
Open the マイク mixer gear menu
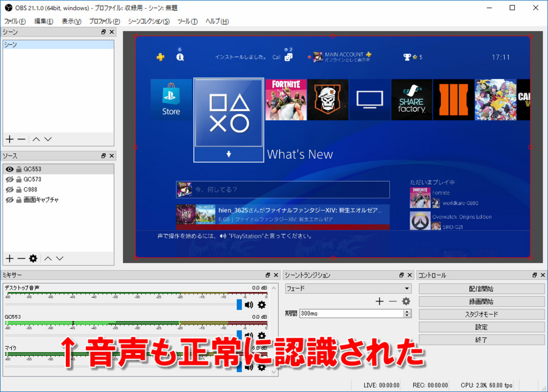click(x=262, y=367)
